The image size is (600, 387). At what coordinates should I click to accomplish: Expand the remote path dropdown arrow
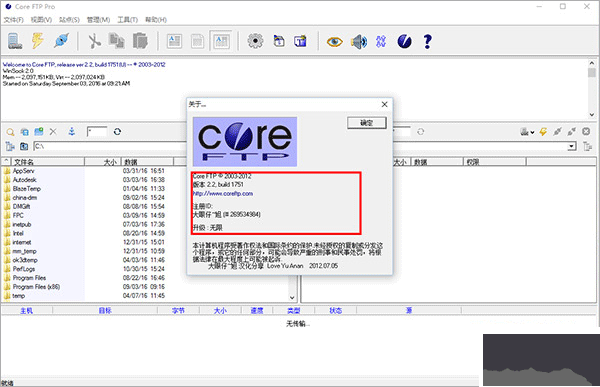[x=572, y=146]
